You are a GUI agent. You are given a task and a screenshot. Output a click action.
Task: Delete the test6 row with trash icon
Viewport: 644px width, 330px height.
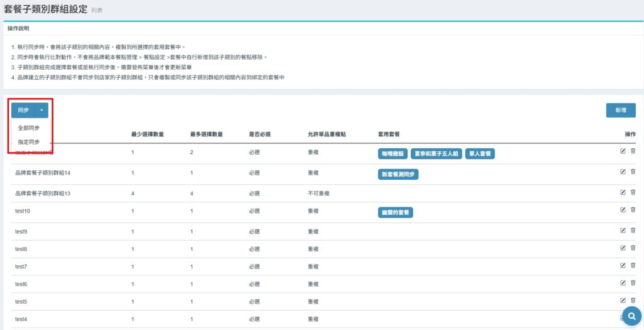[x=633, y=283]
